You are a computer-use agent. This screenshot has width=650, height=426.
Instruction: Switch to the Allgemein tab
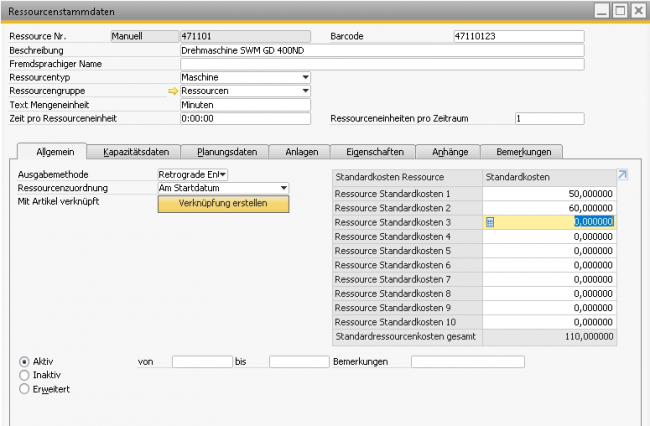click(52, 152)
